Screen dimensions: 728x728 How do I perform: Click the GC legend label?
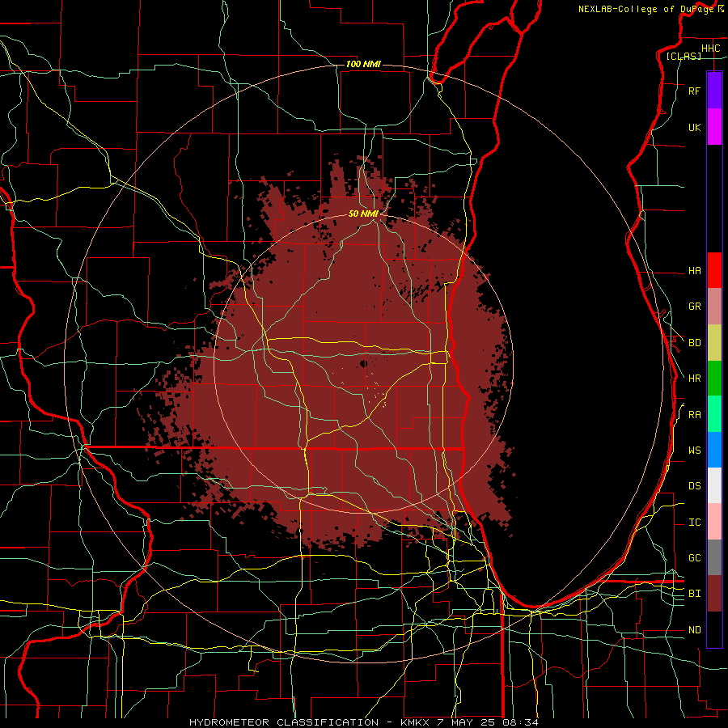click(x=694, y=558)
